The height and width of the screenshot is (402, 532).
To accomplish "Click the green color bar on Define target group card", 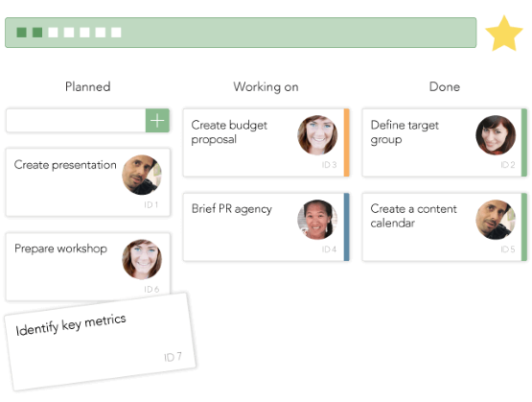I will point(524,143).
